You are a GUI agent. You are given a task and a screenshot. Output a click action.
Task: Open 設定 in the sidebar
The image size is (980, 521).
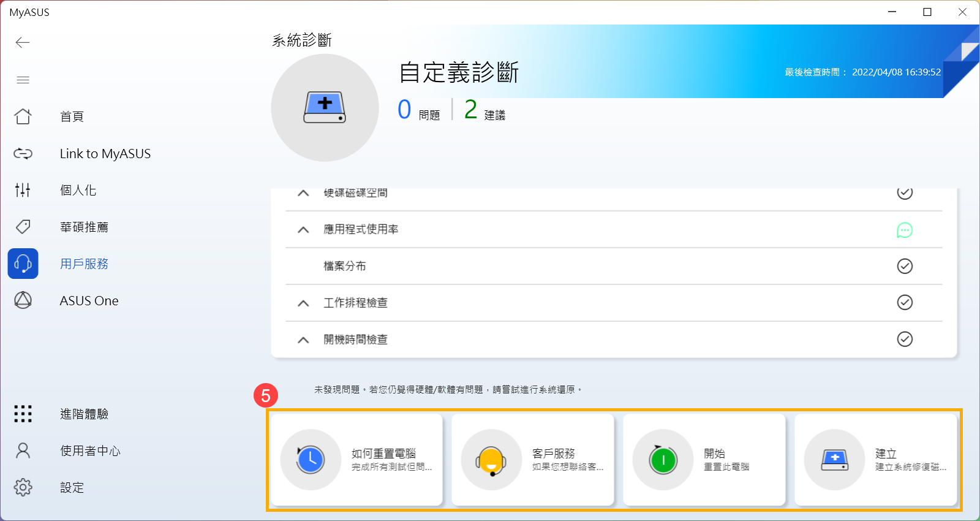[72, 487]
